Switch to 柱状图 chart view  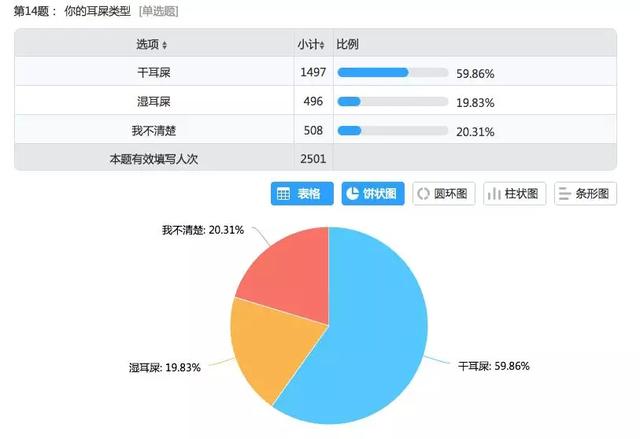(514, 194)
